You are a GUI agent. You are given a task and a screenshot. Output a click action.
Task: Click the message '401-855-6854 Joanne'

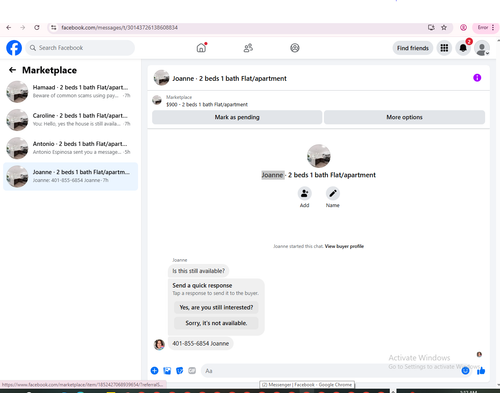click(201, 344)
